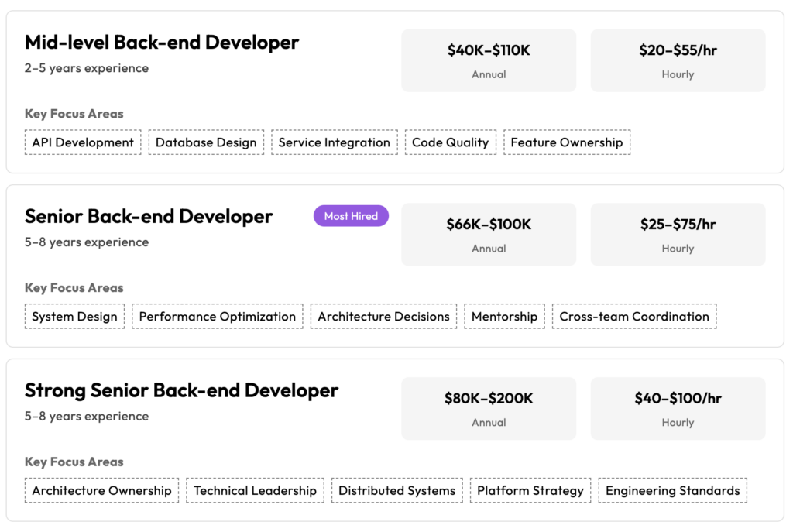
Task: Click the Performance Optimization tag
Action: (x=218, y=317)
